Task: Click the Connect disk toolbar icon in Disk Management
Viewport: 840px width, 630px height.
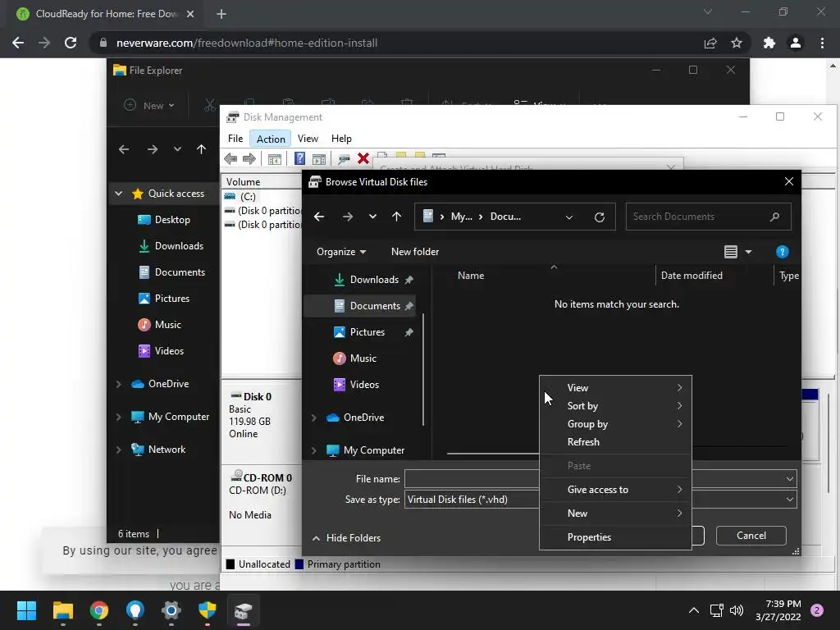Action: [x=344, y=158]
